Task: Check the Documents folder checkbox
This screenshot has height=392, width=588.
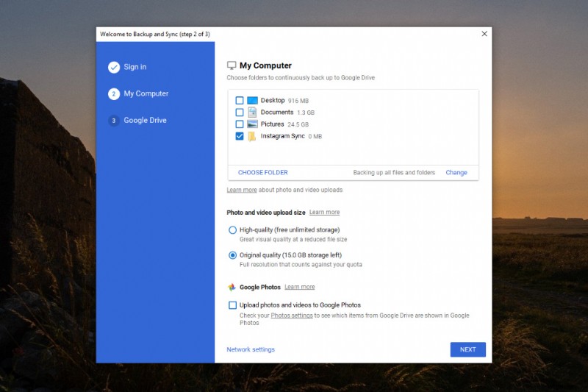Action: [x=240, y=113]
